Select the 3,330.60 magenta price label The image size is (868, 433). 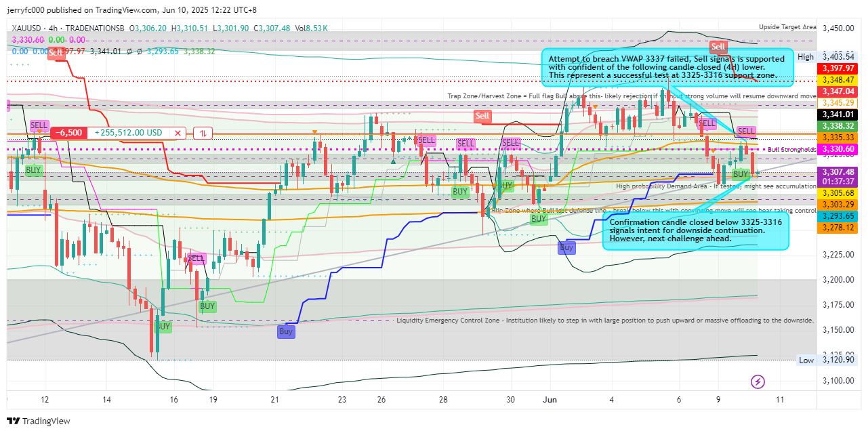(838, 149)
